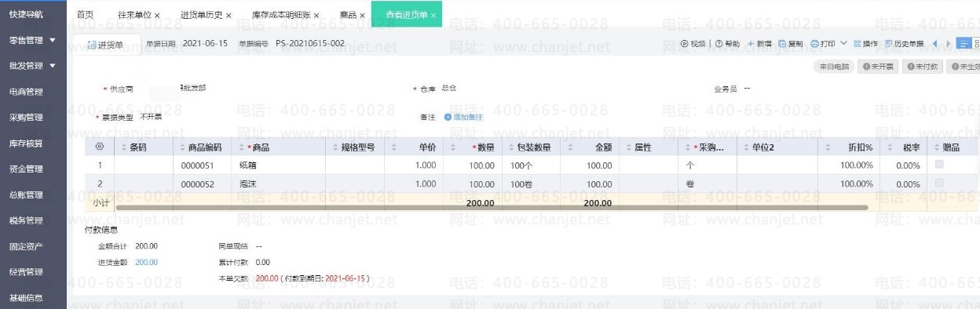980x309 pixels.
Task: Switch to the 往来单位 tab
Action: pyautogui.click(x=134, y=15)
